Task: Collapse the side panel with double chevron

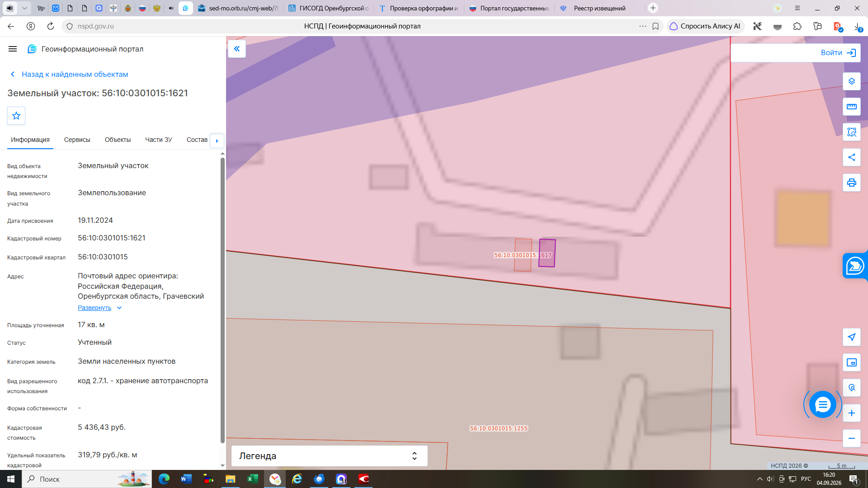Action: tap(237, 49)
